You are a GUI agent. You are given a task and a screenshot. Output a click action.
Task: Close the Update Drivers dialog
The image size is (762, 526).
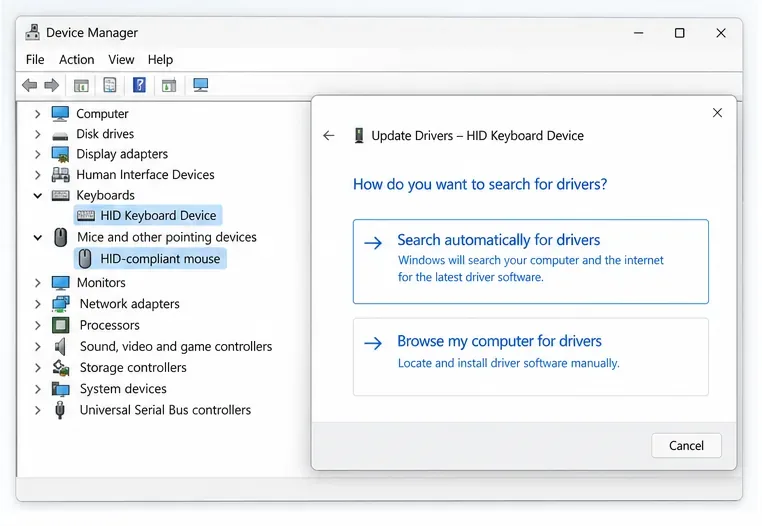717,113
